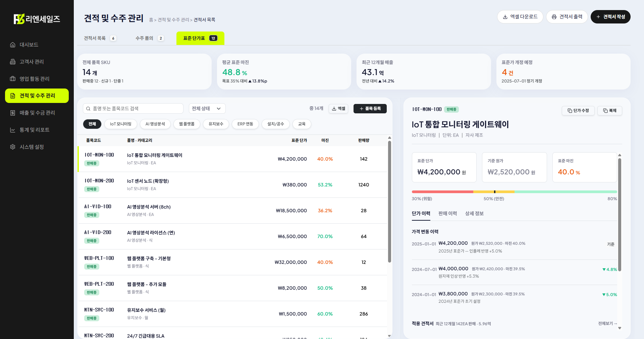This screenshot has width=644, height=339.
Task: Select the MTN-SVC-100 유지보수 서비스 row
Action: pyautogui.click(x=232, y=314)
